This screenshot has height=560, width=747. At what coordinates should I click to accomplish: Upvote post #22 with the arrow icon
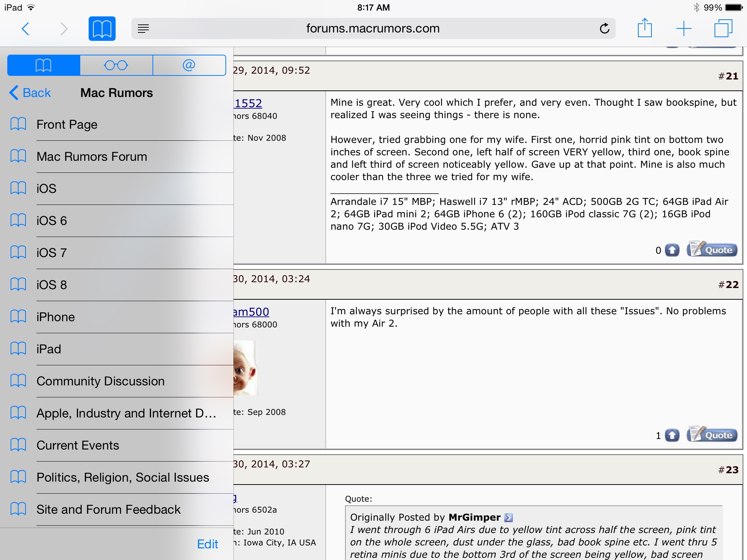coord(672,435)
